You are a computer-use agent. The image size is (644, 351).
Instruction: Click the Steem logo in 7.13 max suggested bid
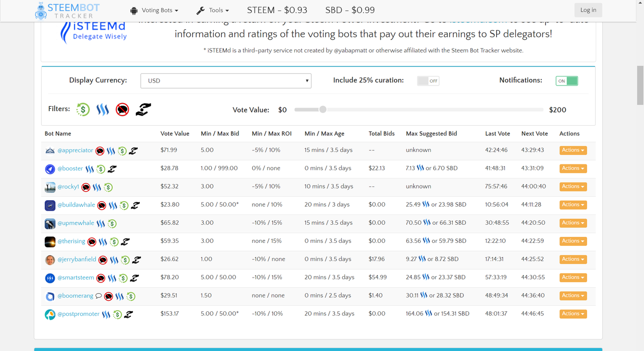pyautogui.click(x=421, y=168)
